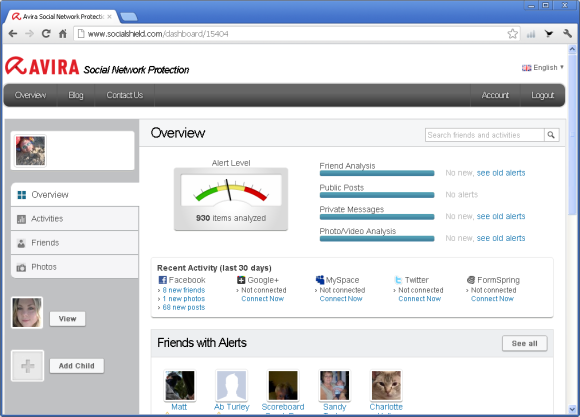Open the 8 new friends link

184,290
